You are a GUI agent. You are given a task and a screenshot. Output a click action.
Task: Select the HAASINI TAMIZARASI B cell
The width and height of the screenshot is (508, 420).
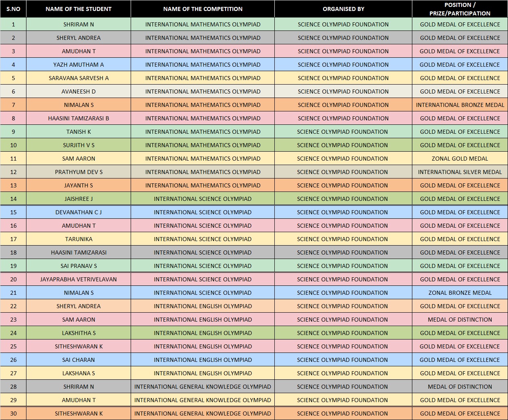(79, 118)
